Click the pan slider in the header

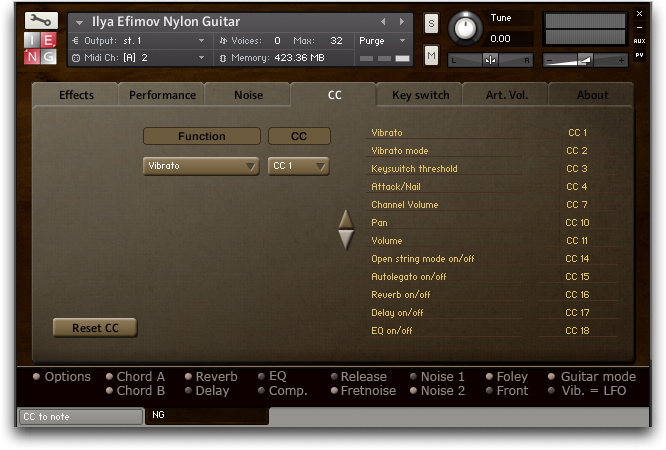[490, 60]
